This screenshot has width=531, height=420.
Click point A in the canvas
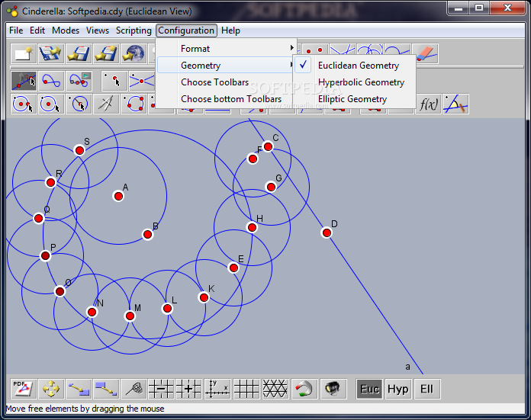(118, 196)
